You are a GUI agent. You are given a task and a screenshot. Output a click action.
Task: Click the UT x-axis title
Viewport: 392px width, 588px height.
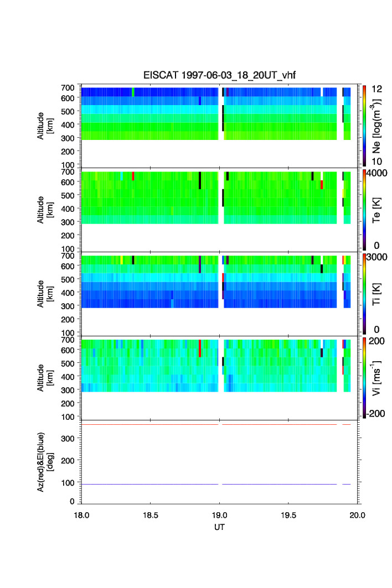pos(219,527)
